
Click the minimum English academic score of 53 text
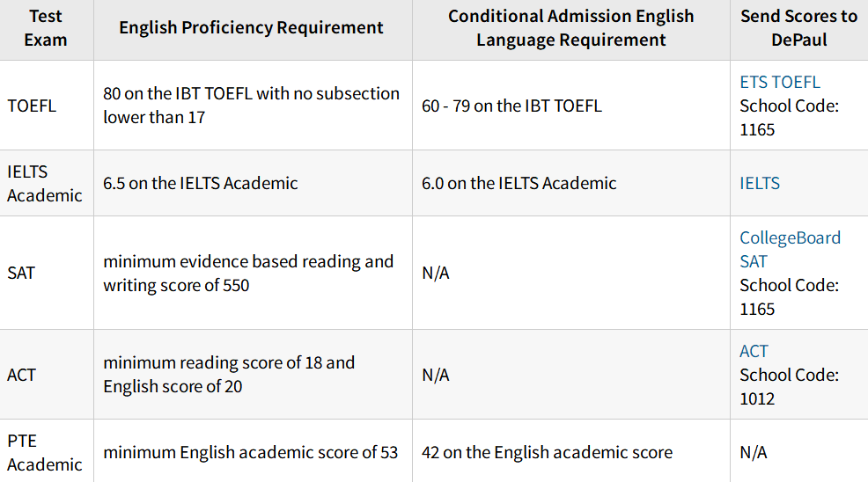(x=250, y=452)
